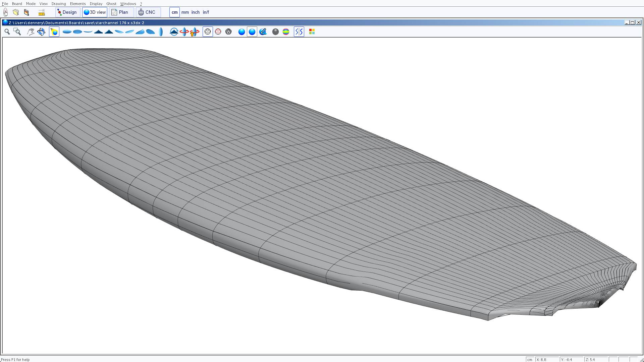Click the red wireframe sphere icon
The height and width of the screenshot is (362, 644).
[x=218, y=32]
